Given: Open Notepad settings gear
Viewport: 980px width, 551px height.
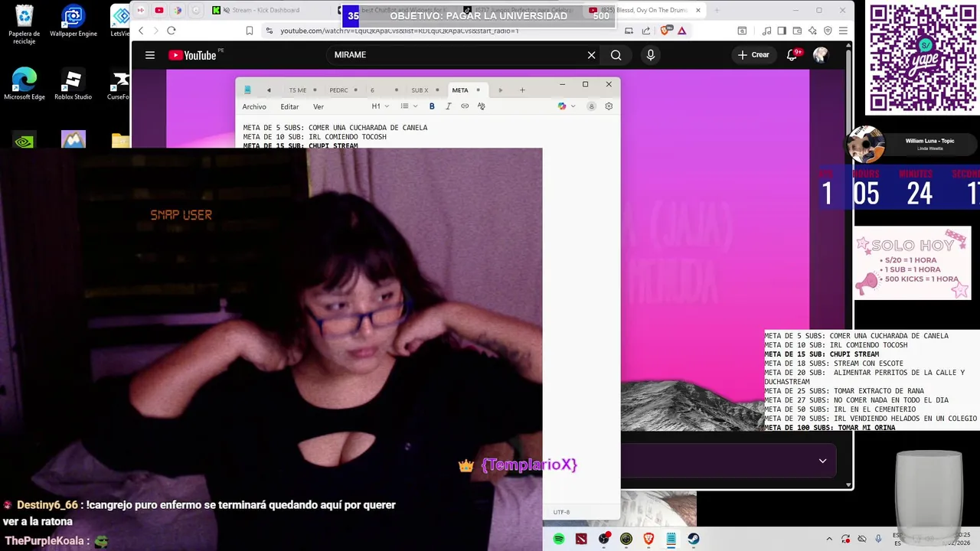Looking at the screenshot, I should tap(609, 106).
